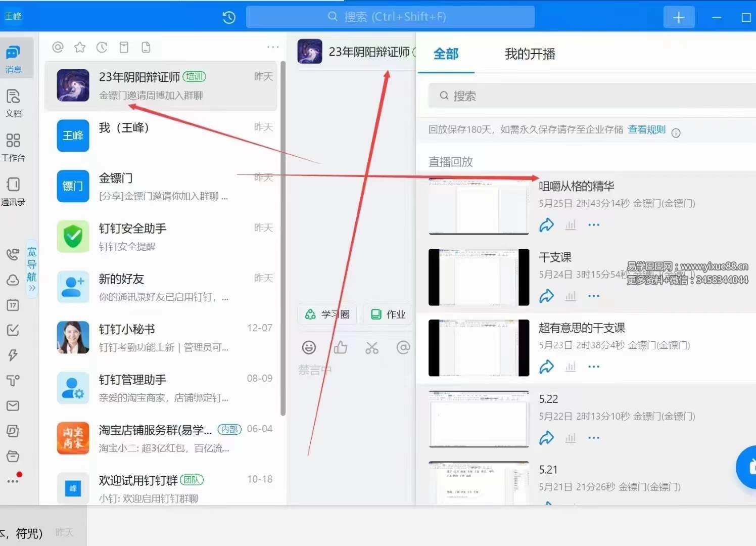Click info icon next to 查看规则
The image size is (756, 546).
[676, 133]
